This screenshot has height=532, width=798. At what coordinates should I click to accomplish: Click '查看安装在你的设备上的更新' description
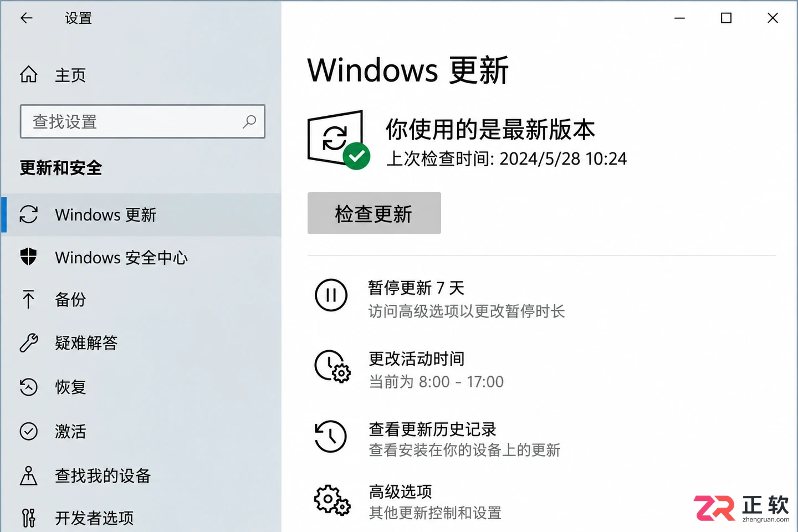464,450
